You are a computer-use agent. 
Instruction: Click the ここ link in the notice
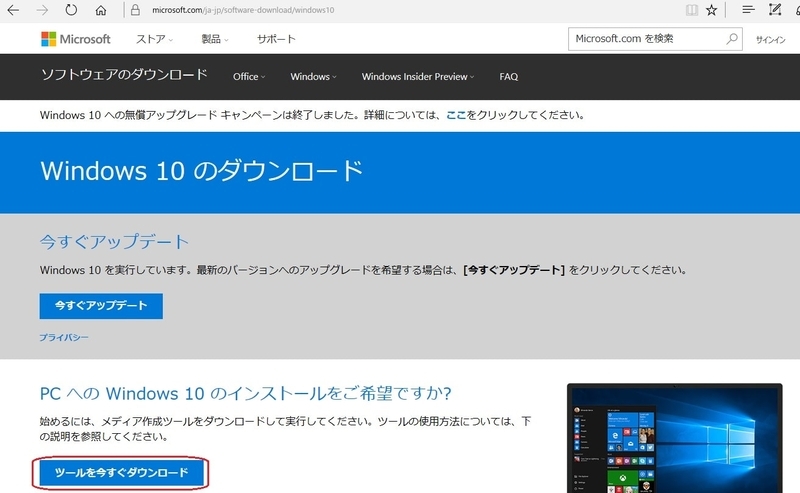click(456, 115)
